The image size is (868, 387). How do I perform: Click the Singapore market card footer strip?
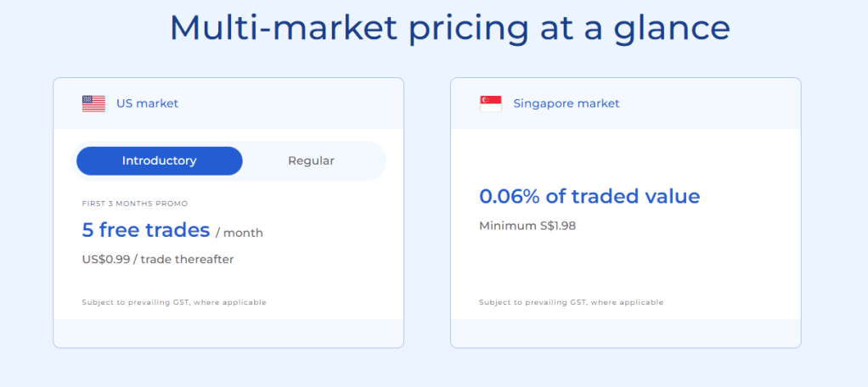[625, 333]
